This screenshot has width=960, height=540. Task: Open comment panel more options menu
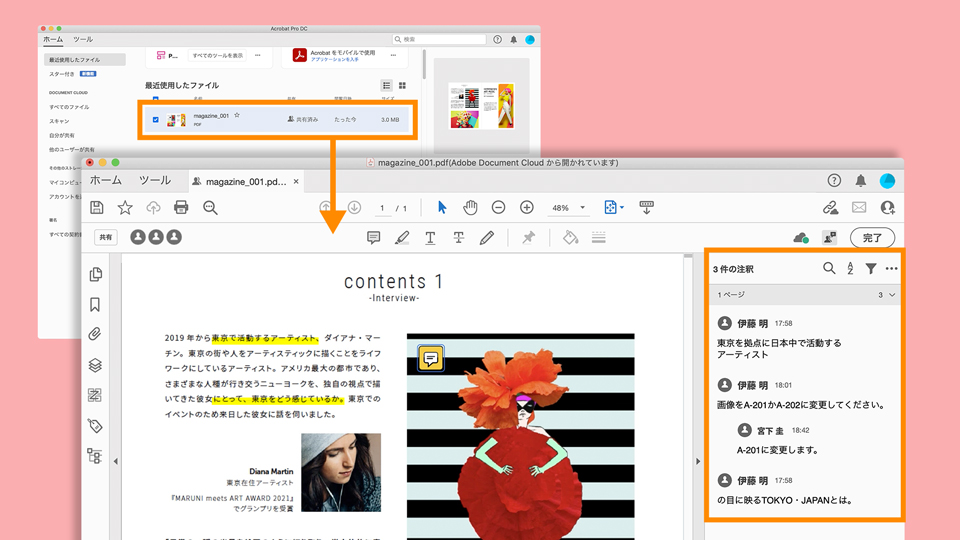pyautogui.click(x=891, y=268)
